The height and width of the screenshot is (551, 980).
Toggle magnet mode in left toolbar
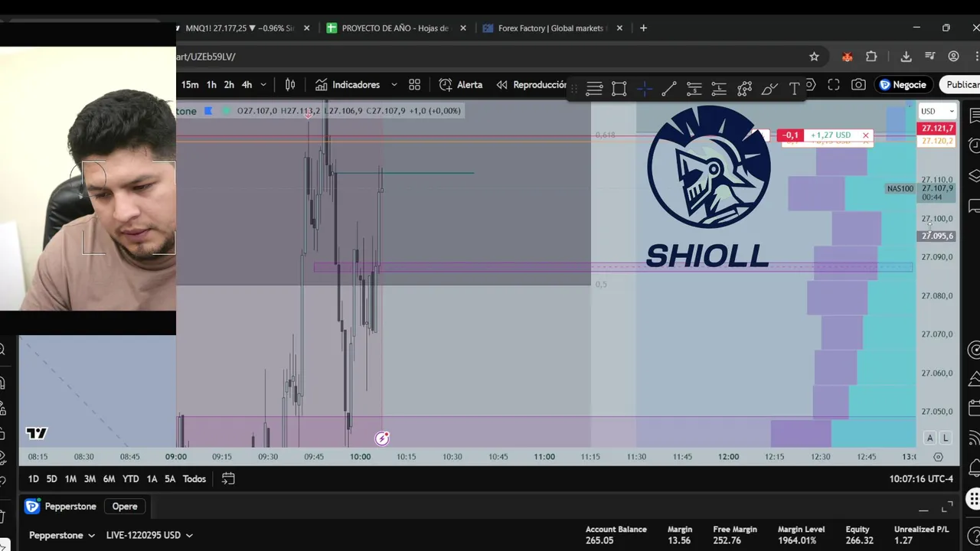point(3,383)
